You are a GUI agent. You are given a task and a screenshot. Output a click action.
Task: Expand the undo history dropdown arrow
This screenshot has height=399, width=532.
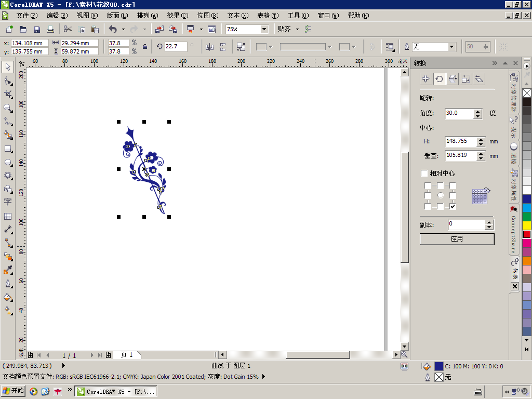coord(123,29)
